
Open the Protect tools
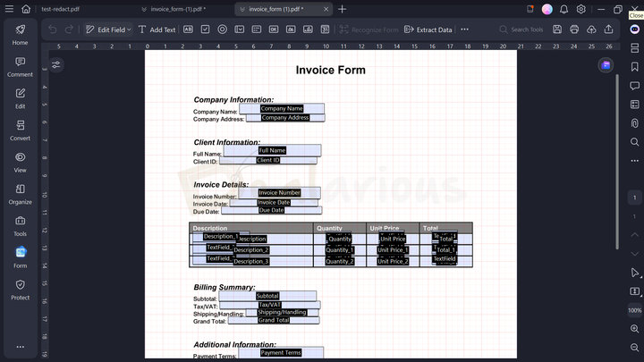pos(20,290)
